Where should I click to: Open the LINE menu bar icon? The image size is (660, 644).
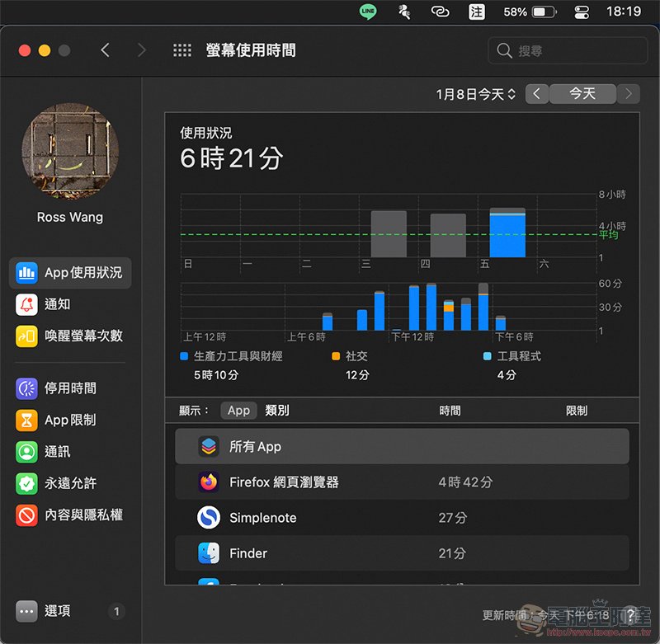[368, 12]
